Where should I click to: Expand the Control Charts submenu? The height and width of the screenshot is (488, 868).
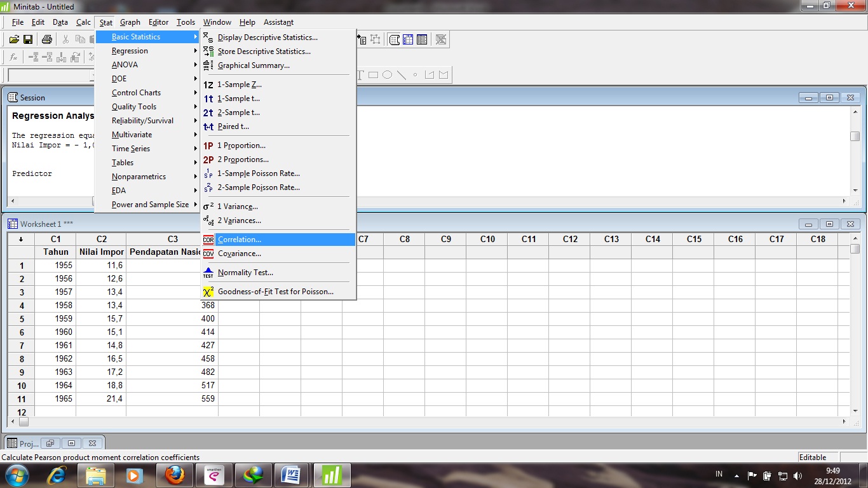point(147,93)
